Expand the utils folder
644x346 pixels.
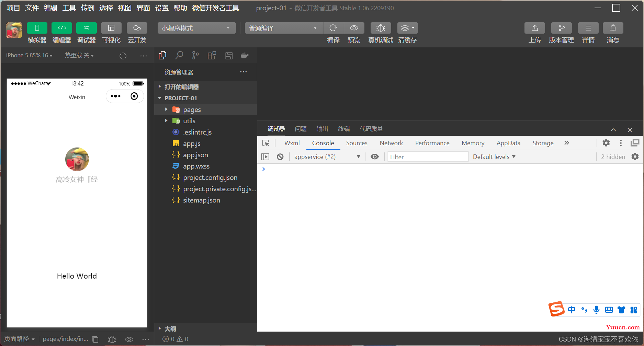[x=206, y=121]
